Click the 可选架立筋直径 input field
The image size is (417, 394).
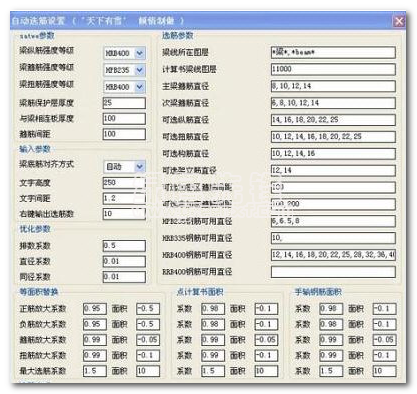click(333, 170)
